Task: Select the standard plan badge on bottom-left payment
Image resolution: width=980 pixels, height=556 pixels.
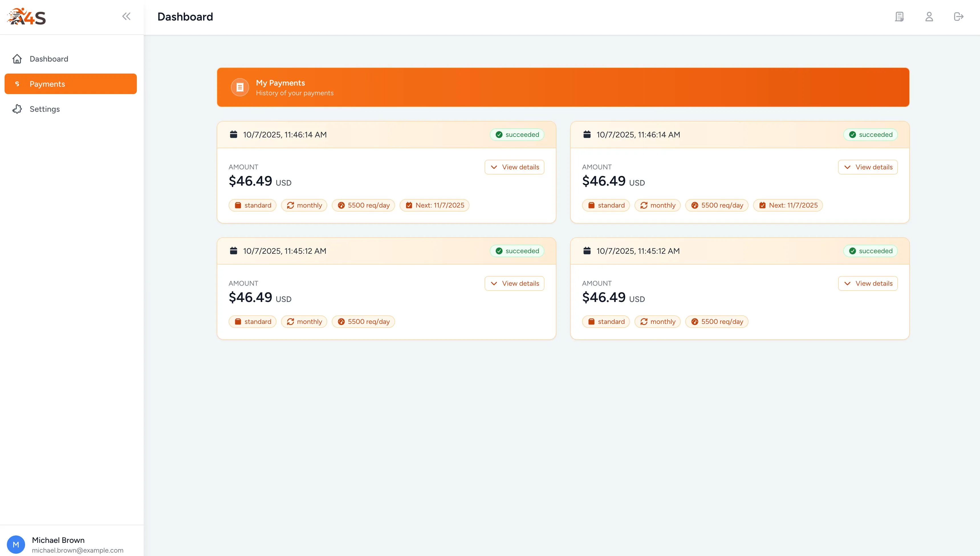Action: click(x=252, y=321)
